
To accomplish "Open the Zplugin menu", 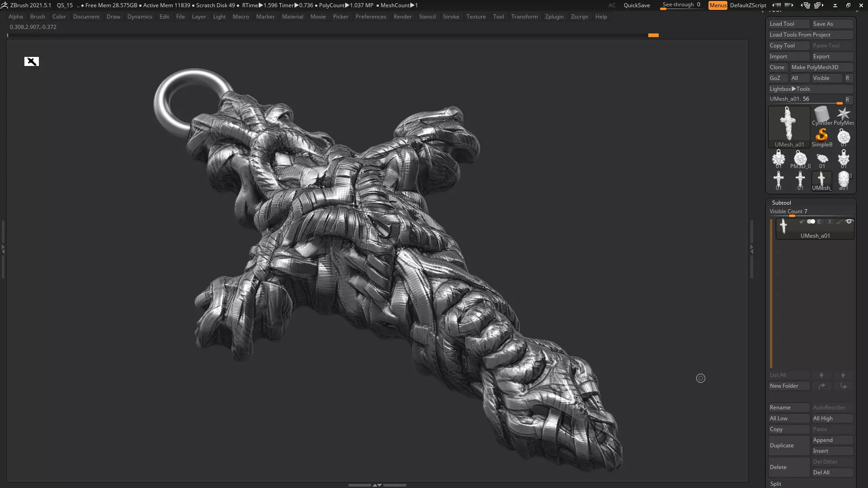I will tap(554, 17).
